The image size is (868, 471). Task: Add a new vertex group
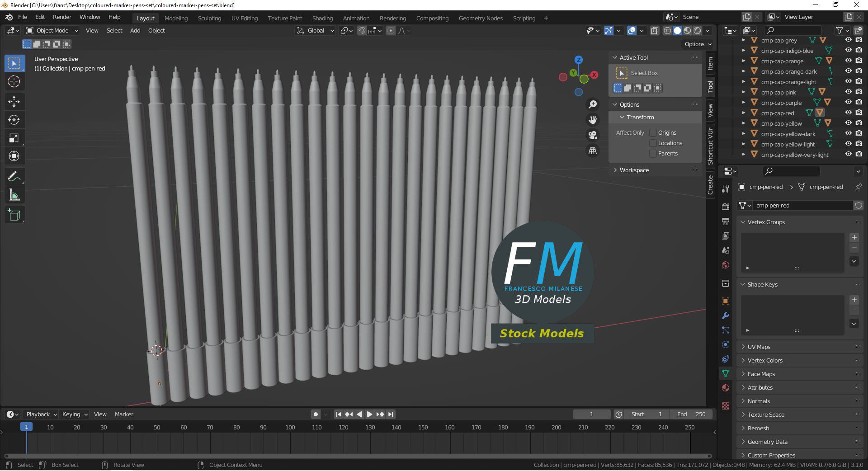coord(854,237)
